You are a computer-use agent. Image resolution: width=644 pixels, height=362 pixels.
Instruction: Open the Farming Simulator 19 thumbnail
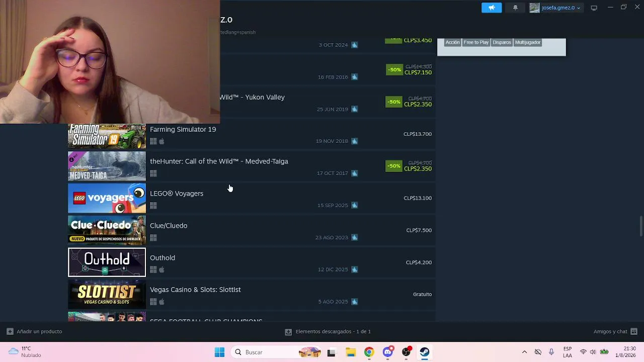click(x=107, y=136)
